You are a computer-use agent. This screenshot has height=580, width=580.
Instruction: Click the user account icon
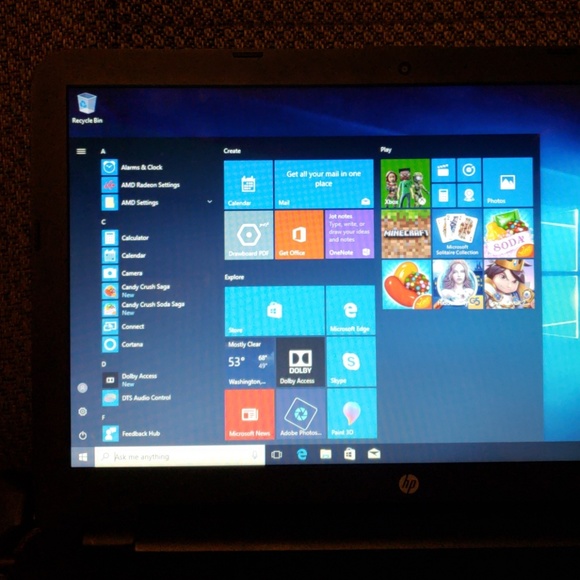pos(82,387)
